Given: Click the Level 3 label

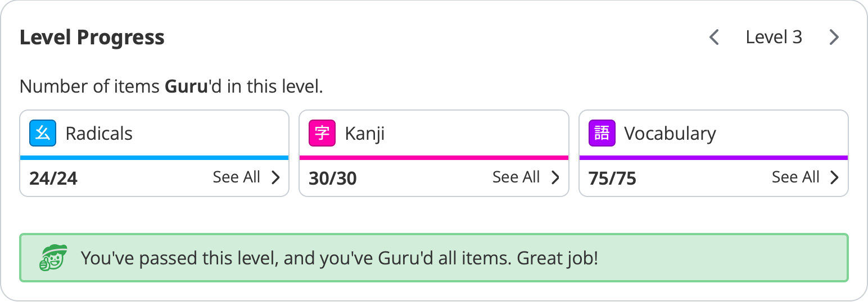Looking at the screenshot, I should coord(774,38).
